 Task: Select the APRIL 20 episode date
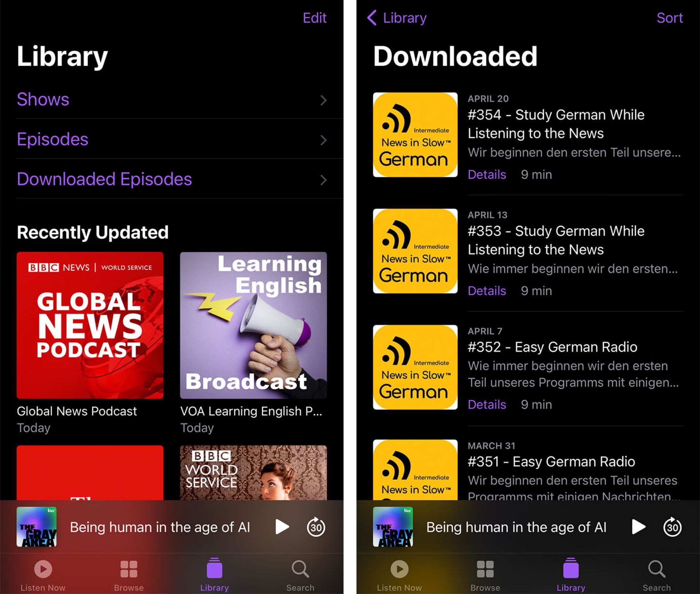488,99
